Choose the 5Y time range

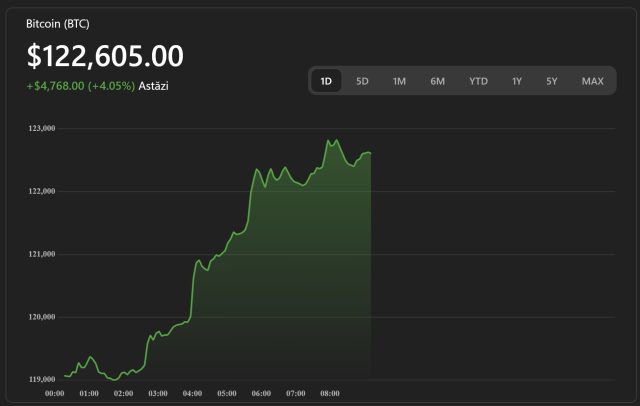(x=551, y=81)
